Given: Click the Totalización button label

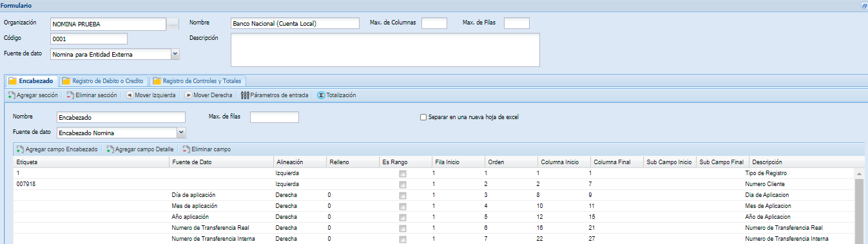Looking at the screenshot, I should (x=341, y=95).
